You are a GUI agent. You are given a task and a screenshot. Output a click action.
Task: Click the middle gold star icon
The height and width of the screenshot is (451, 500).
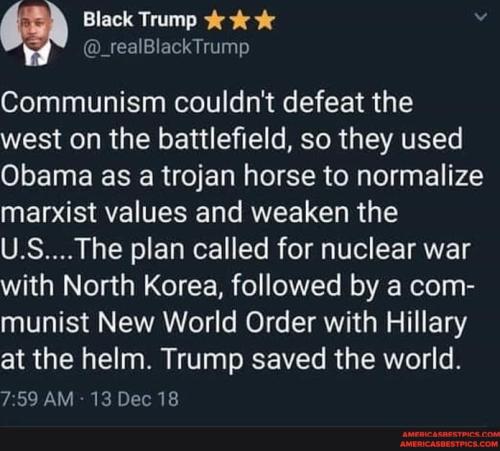tap(240, 21)
